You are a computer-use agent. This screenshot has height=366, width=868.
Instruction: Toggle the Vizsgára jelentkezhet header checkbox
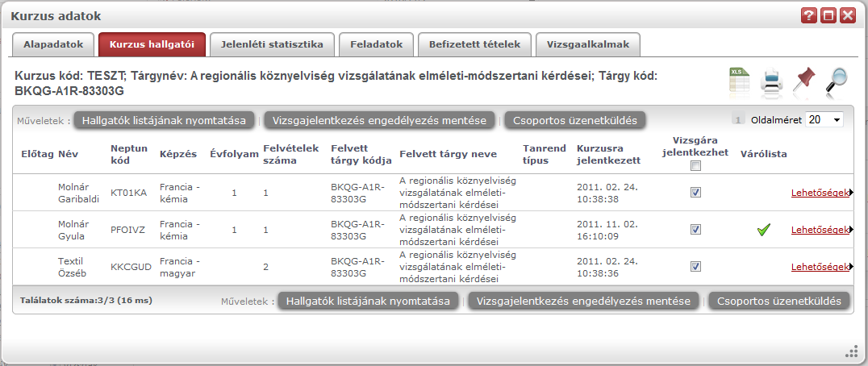click(696, 166)
